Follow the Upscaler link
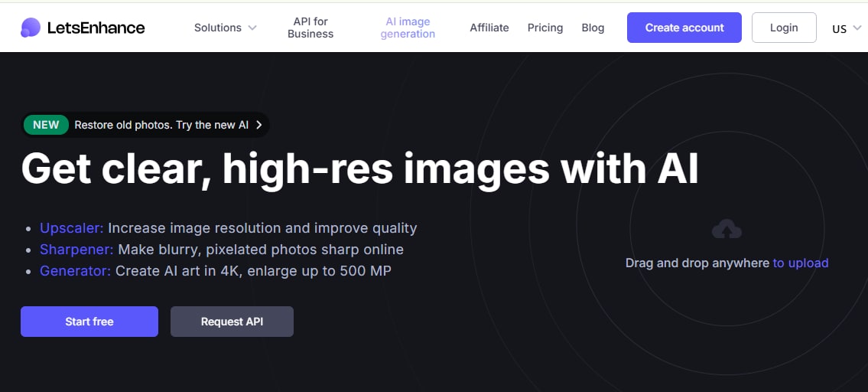The image size is (868, 392). (71, 228)
